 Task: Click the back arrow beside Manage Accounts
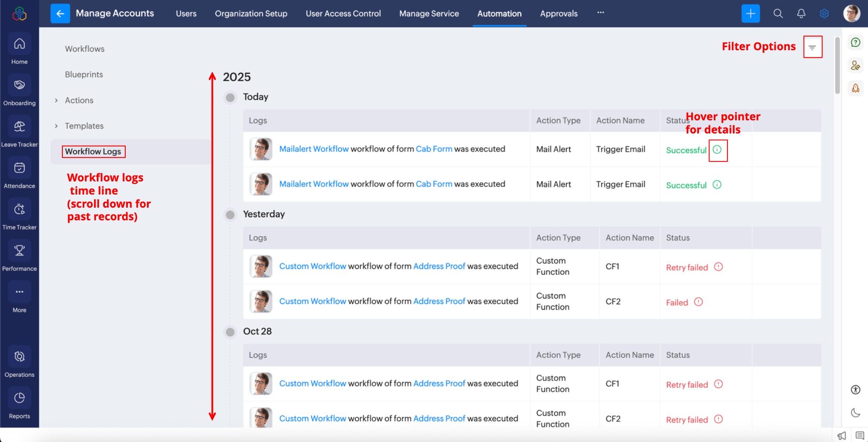pos(60,14)
